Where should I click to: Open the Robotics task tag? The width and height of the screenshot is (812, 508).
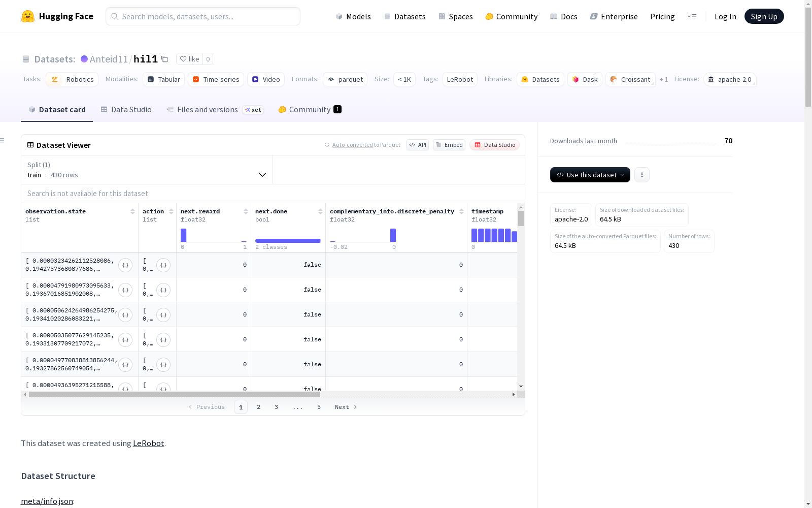click(x=72, y=79)
